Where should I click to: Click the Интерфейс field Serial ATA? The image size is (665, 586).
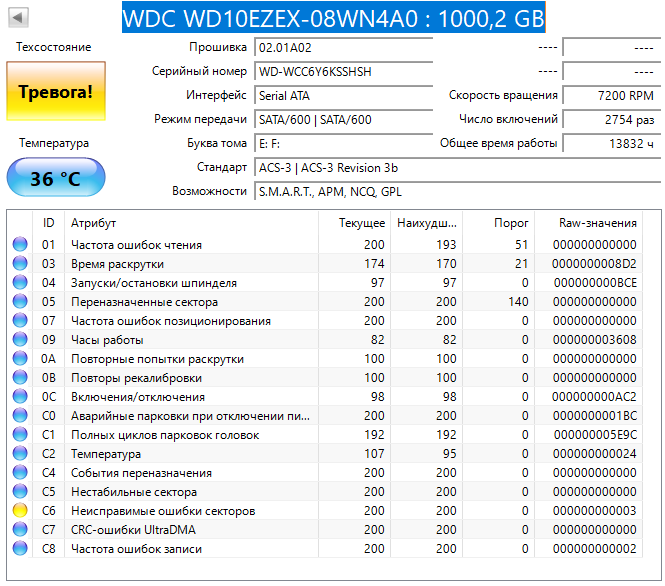point(344,95)
